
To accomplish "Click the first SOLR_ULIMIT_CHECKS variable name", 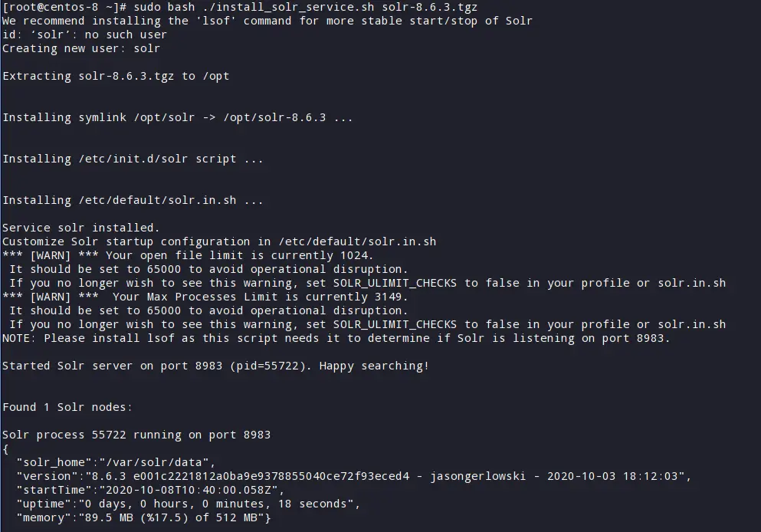I will [395, 283].
